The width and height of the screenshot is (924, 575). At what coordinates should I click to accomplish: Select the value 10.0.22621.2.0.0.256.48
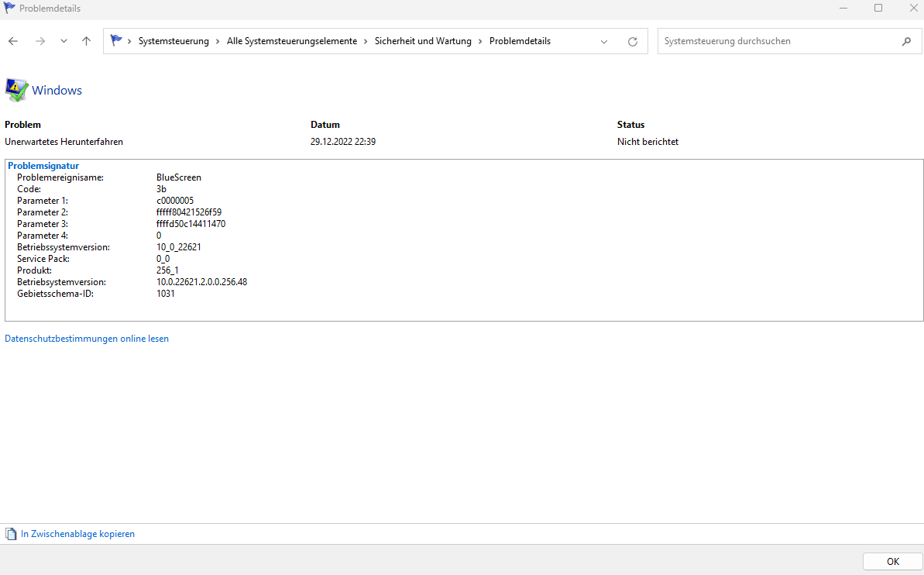click(201, 282)
